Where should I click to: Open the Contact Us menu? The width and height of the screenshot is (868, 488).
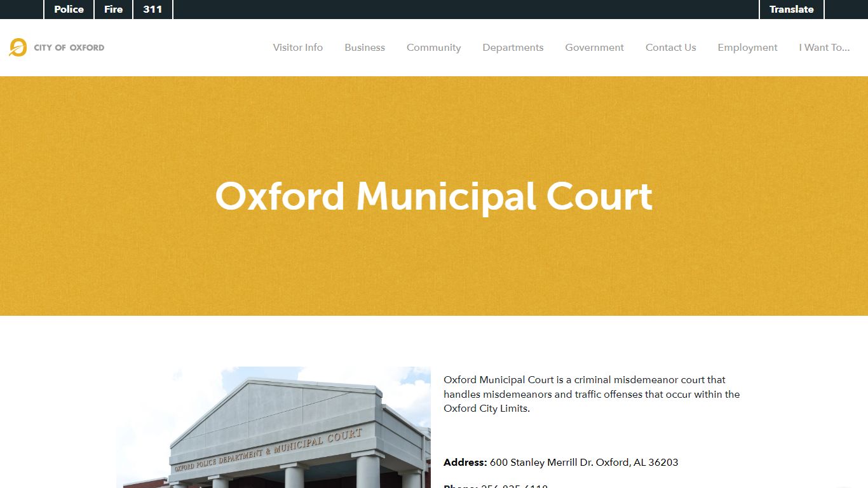[671, 48]
